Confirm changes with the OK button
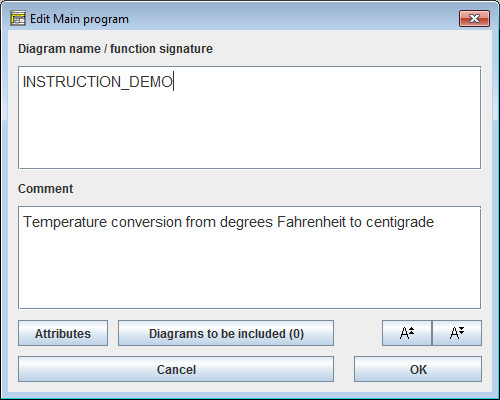The height and width of the screenshot is (400, 500). [x=418, y=369]
